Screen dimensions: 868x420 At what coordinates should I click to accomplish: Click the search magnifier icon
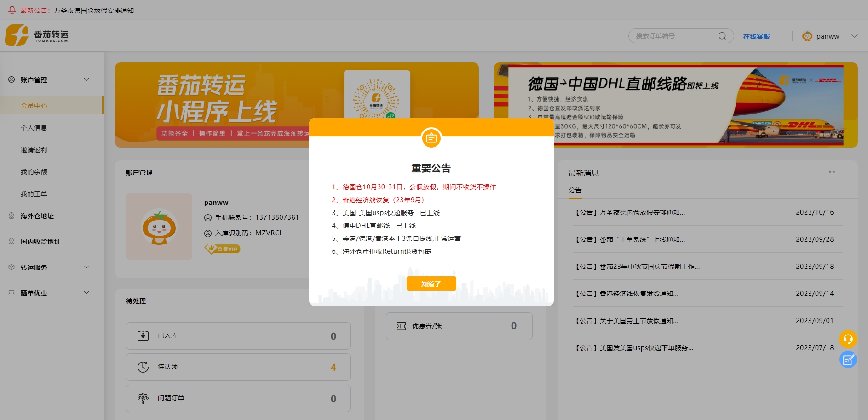click(722, 36)
